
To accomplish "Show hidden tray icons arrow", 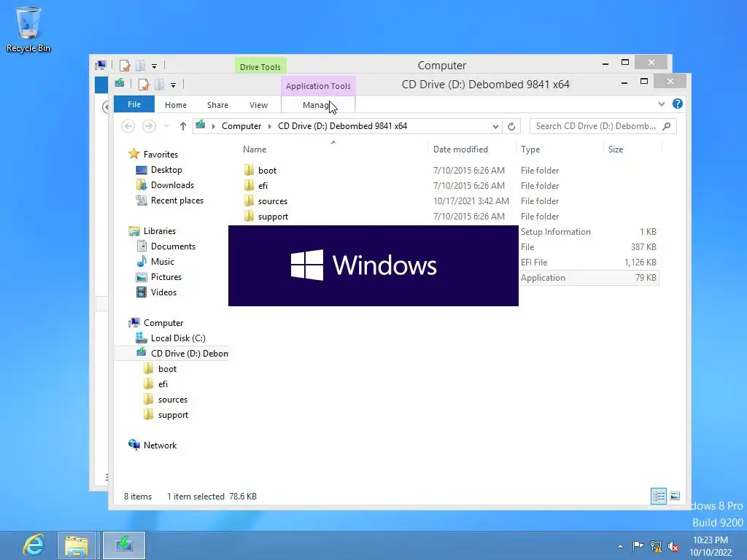I will click(620, 546).
